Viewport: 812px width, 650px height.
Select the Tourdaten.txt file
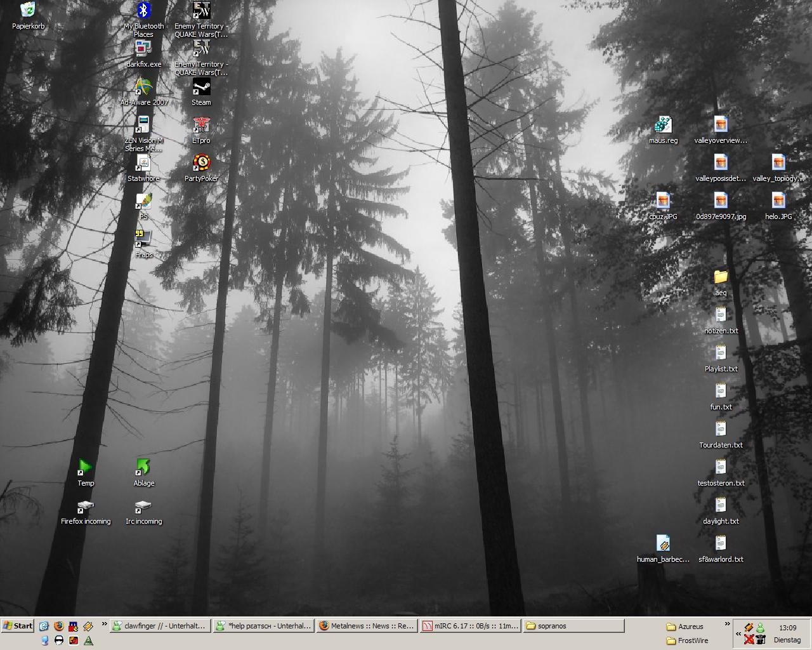click(x=721, y=434)
